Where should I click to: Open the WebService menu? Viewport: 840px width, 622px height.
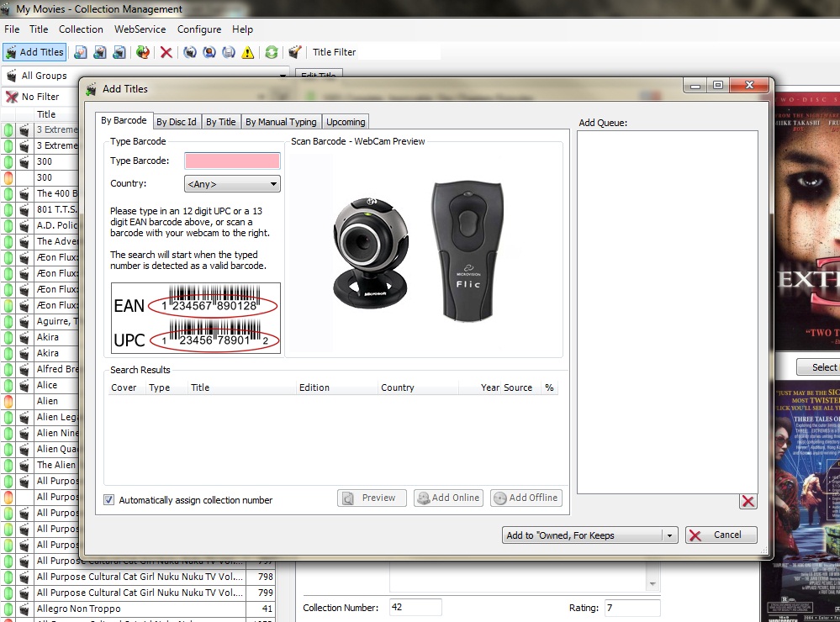point(140,29)
